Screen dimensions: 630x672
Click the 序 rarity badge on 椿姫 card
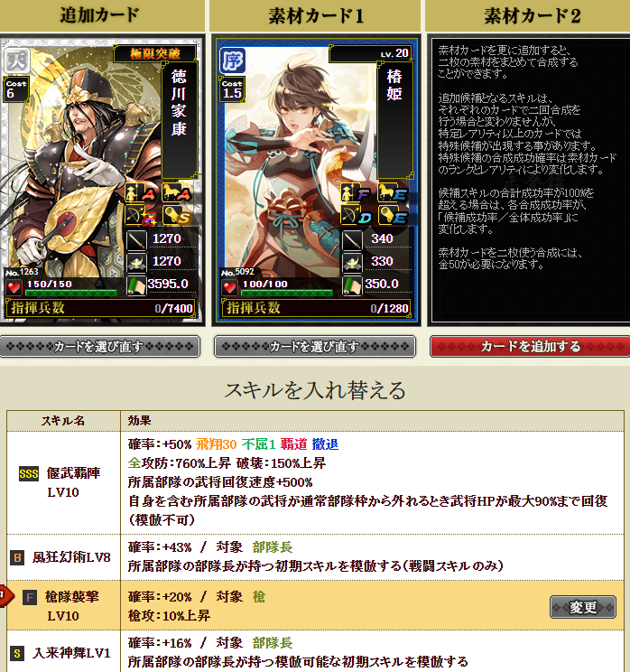click(232, 60)
